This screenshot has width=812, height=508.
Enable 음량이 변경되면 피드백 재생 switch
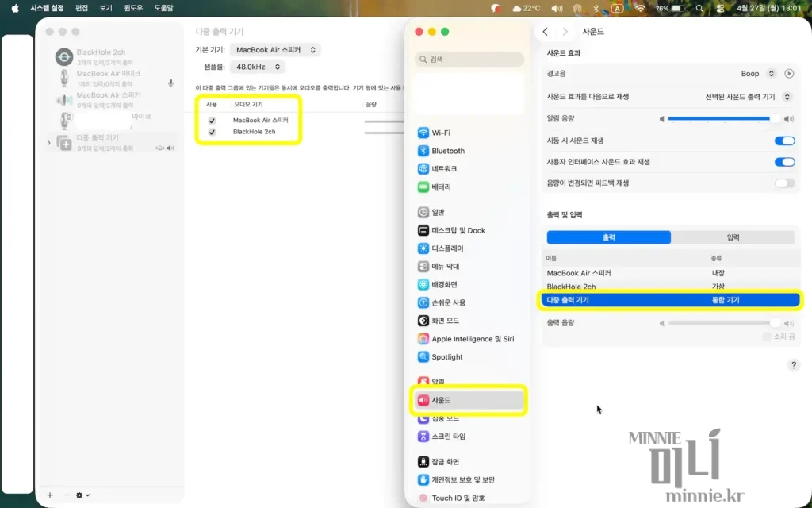(784, 183)
